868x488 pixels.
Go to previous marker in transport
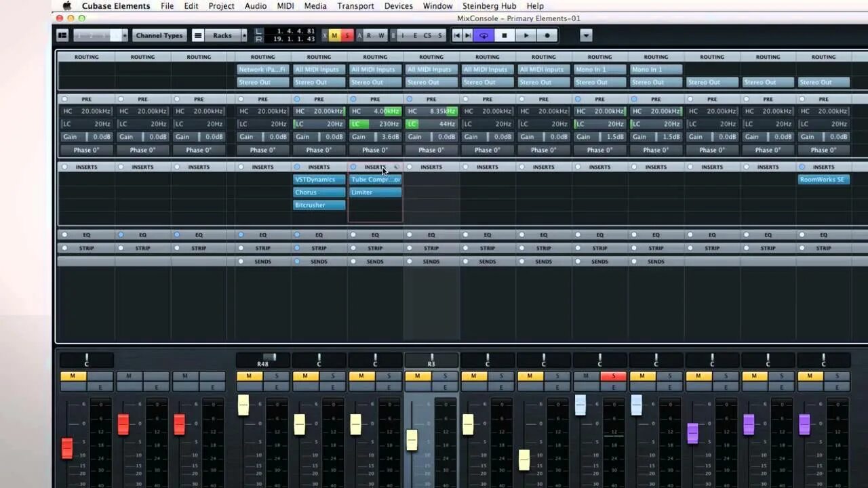457,35
